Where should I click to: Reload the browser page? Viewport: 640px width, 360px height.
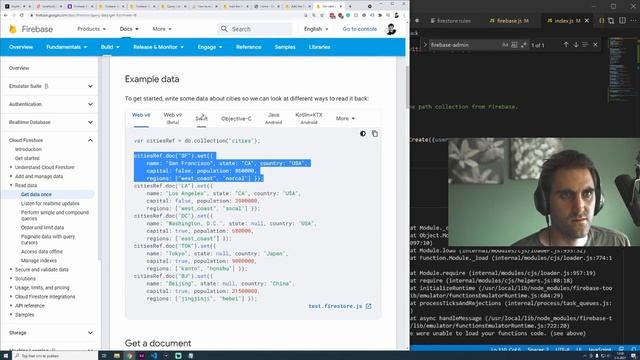pos(22,15)
